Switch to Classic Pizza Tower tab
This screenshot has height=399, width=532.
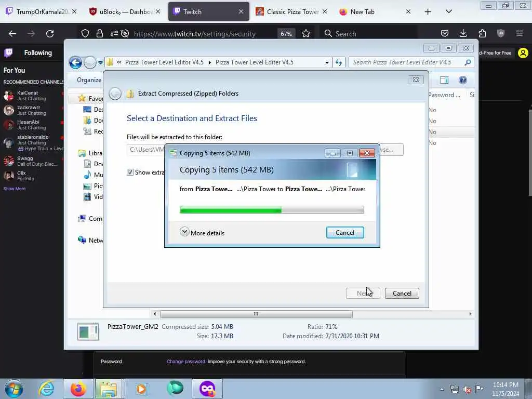coord(291,12)
